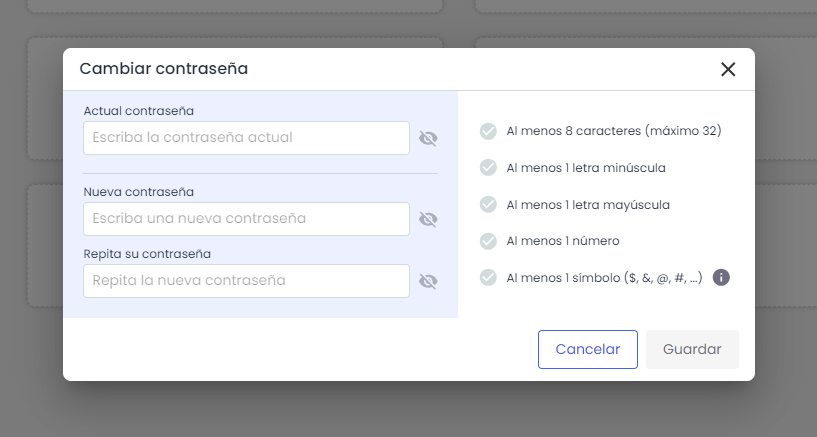Click the lowercase letter requirement check icon
Screen dimensions: 817x437
coord(488,167)
